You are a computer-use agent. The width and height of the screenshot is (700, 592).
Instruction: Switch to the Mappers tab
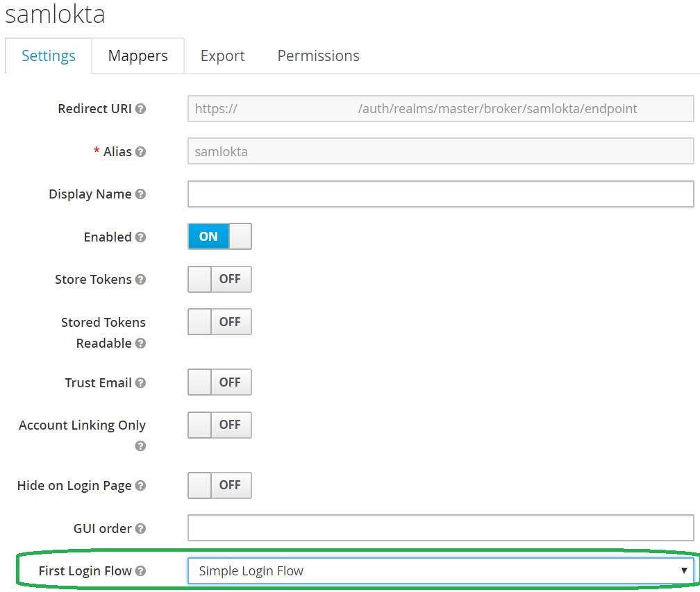137,56
